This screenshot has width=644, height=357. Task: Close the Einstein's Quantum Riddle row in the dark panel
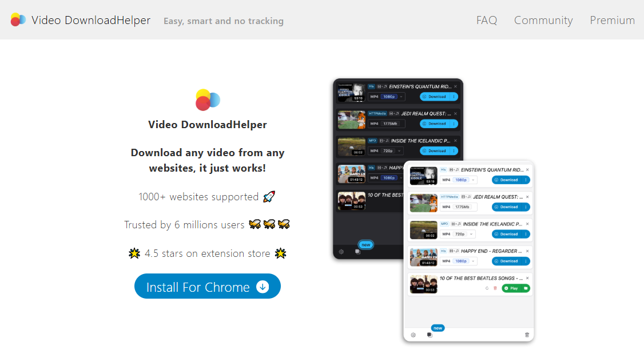455,87
